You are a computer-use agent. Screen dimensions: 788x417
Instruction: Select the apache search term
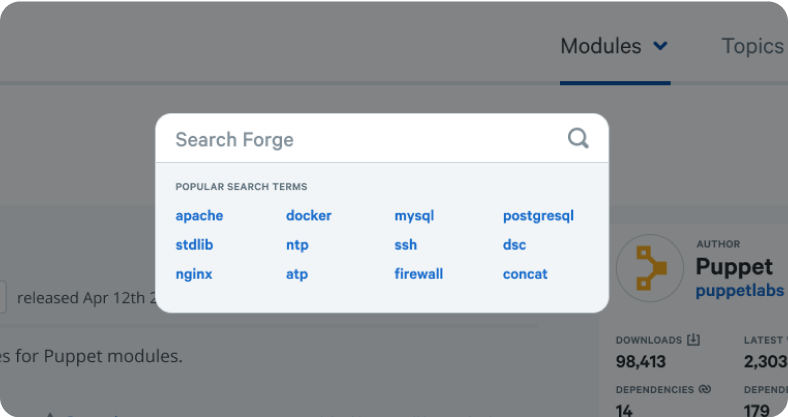(x=199, y=215)
